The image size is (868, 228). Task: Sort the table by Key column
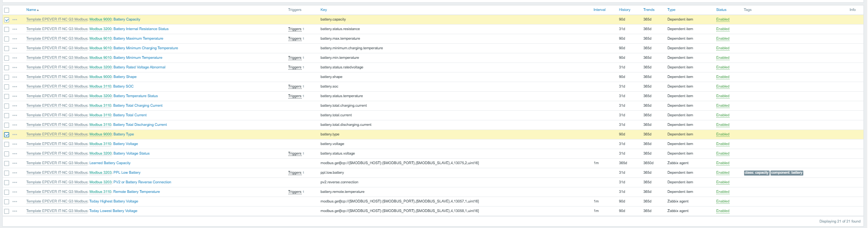pos(324,10)
